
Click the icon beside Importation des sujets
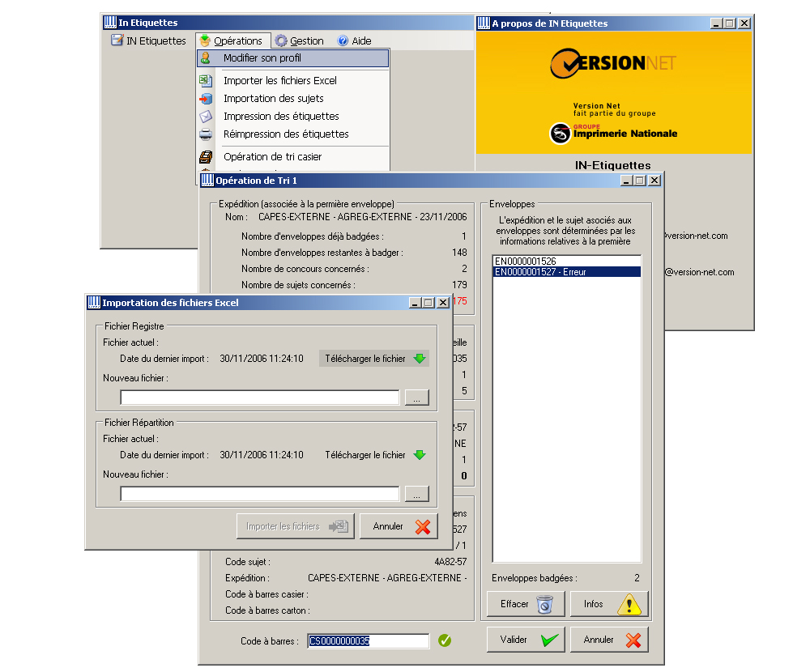pos(206,99)
